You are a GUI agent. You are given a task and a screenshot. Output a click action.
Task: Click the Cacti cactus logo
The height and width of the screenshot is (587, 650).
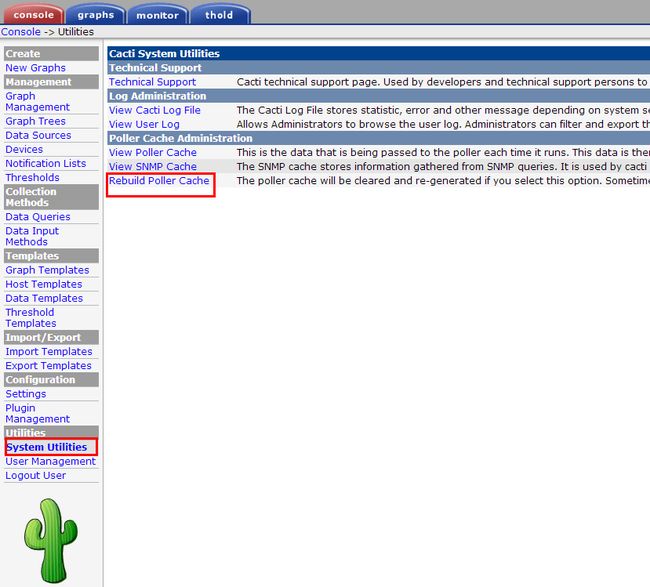(x=51, y=541)
